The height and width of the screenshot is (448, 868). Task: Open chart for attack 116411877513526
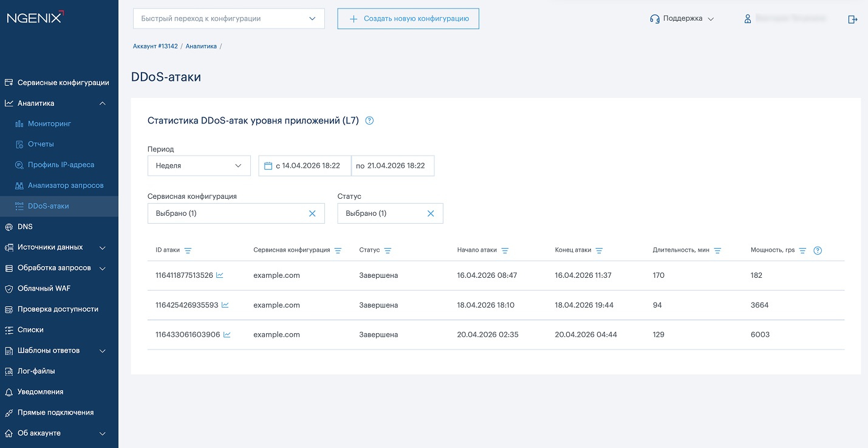point(220,275)
